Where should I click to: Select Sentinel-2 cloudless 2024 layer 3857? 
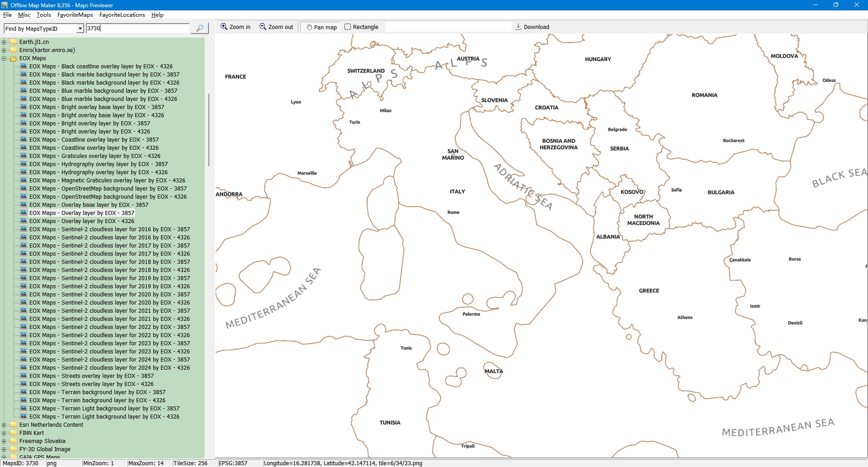tap(109, 360)
